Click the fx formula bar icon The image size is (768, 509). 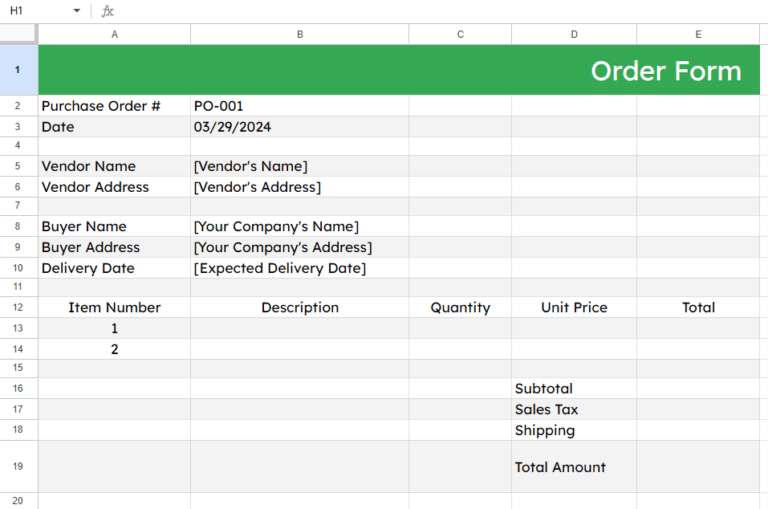108,11
